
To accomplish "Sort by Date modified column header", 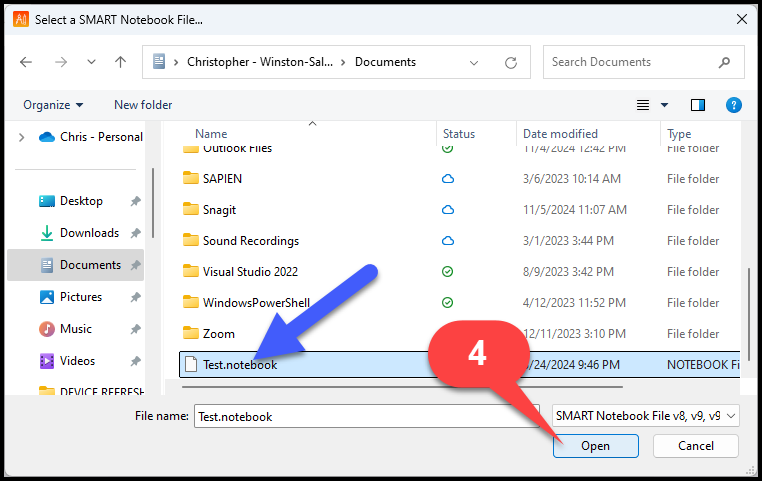I will tap(560, 134).
